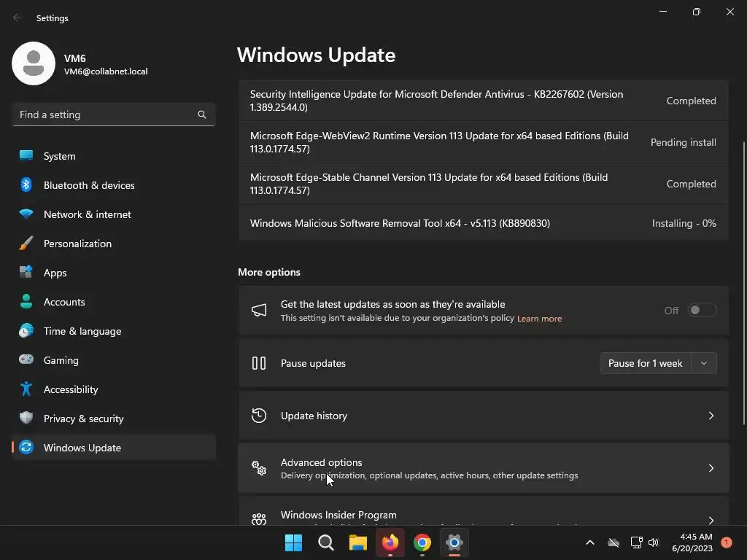This screenshot has width=747, height=560.
Task: Click the Windows Insider Program people icon
Action: [259, 519]
